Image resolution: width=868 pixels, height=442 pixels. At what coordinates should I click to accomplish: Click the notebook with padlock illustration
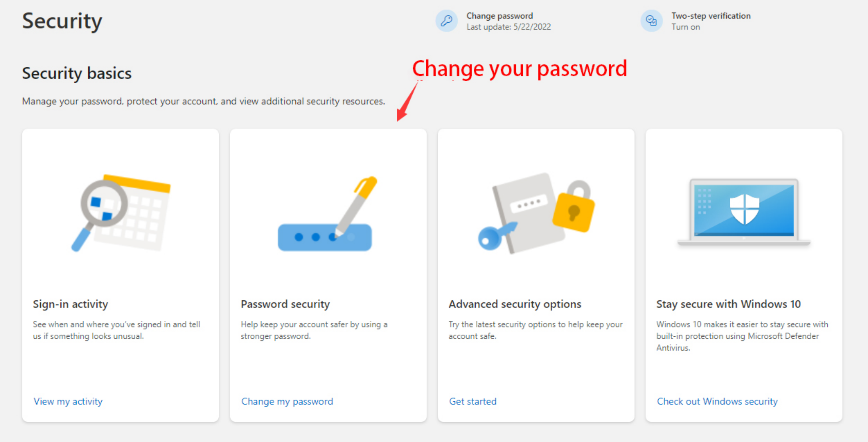tap(536, 213)
